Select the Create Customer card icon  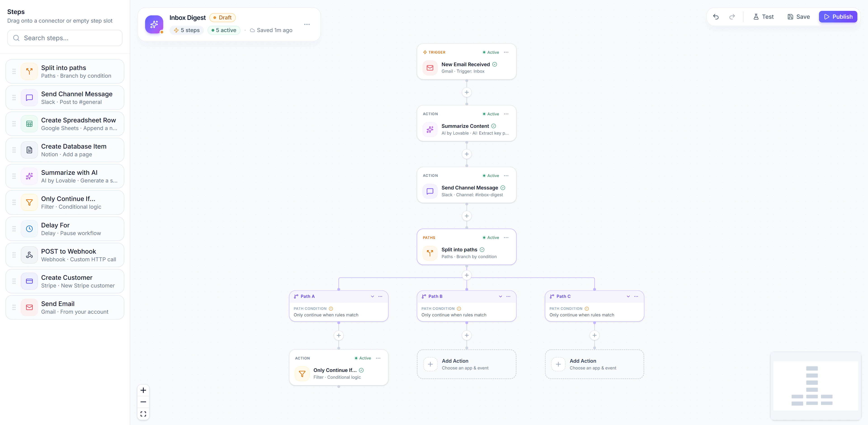tap(29, 281)
